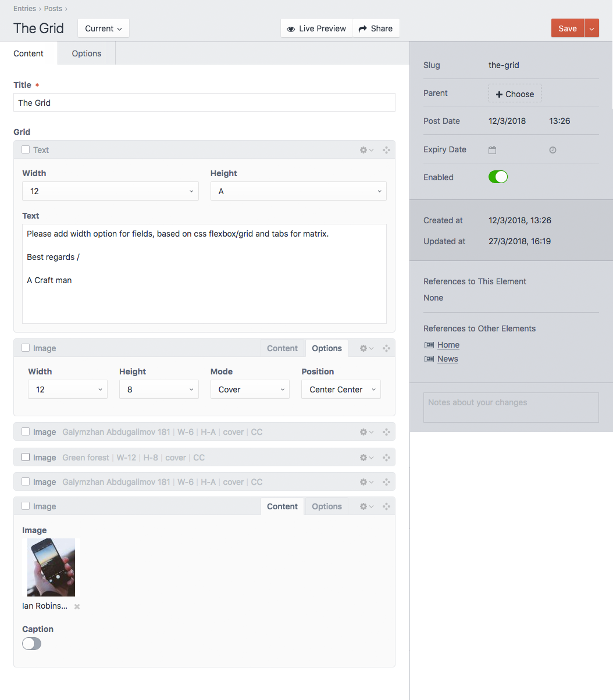The image size is (613, 700).
Task: Click the Expiry Date clock icon
Action: click(x=553, y=149)
